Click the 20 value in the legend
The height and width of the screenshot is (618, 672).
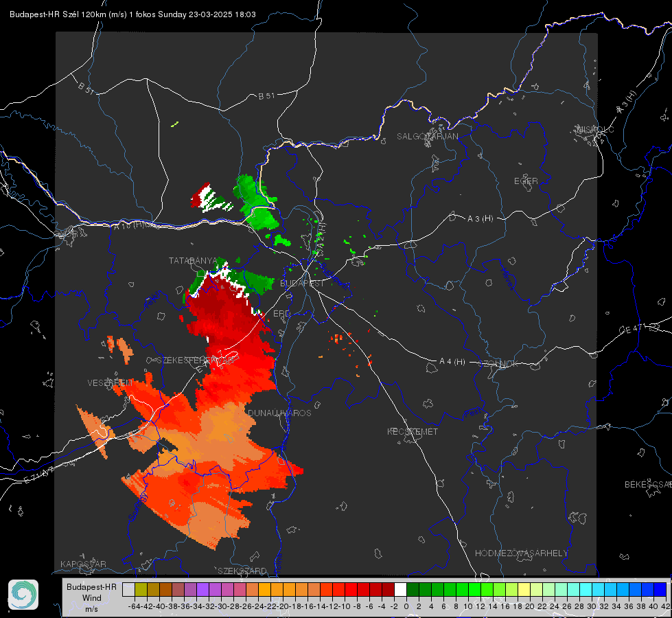(530, 606)
